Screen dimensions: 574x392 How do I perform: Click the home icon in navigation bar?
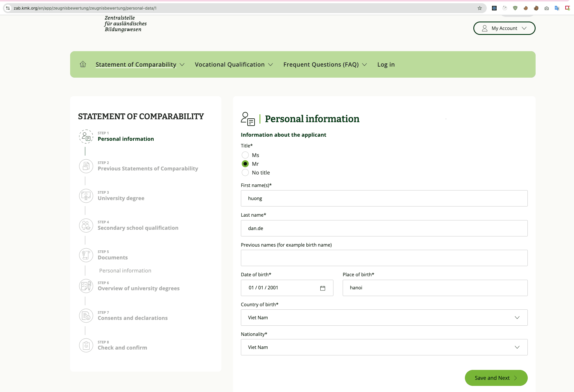tap(83, 64)
